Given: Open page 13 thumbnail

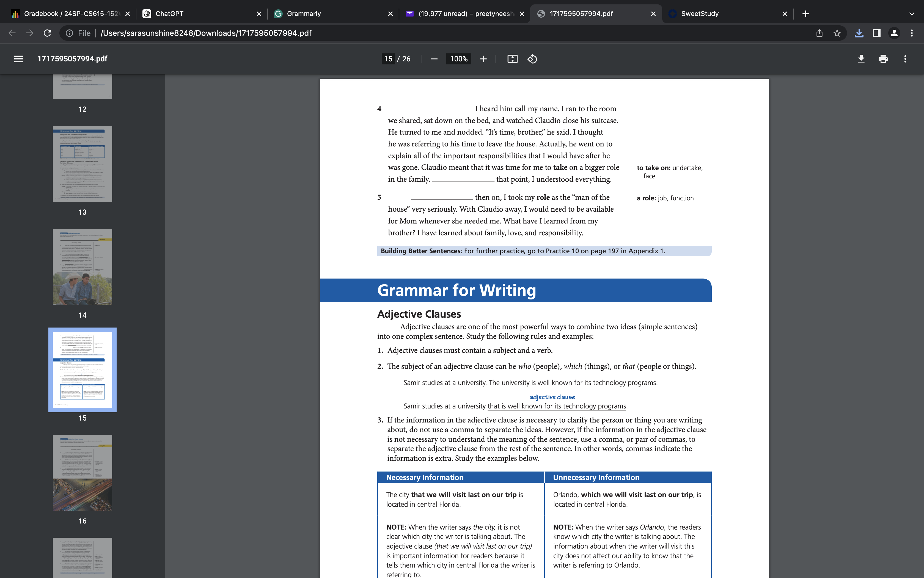Looking at the screenshot, I should pos(82,164).
